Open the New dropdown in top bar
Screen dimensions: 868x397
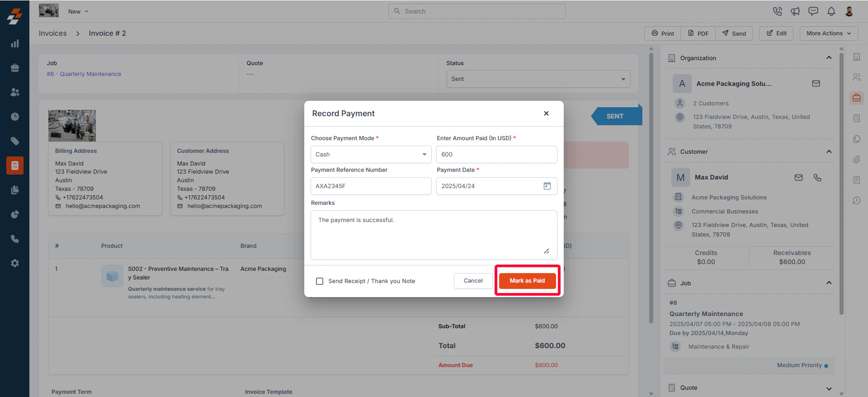click(78, 11)
